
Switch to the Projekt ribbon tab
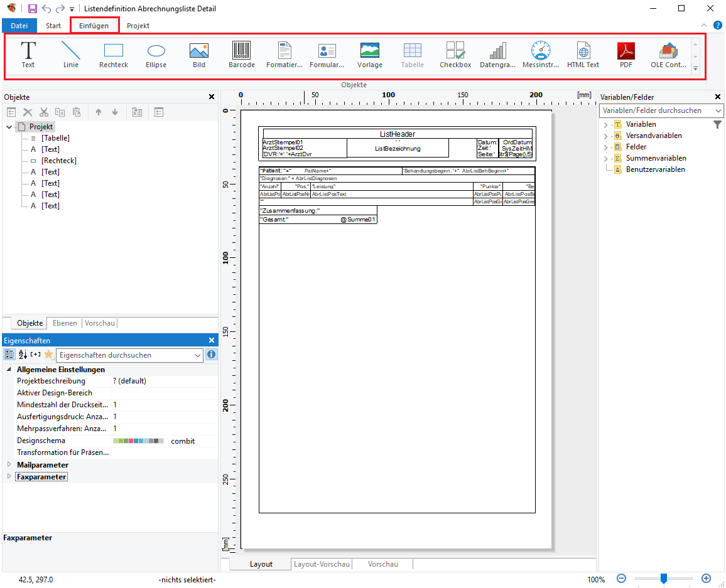pyautogui.click(x=138, y=26)
